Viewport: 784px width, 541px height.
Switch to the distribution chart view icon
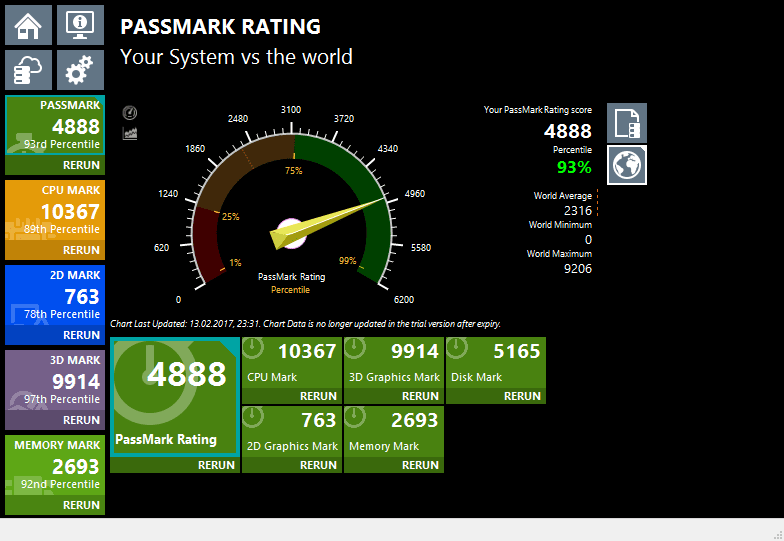[130, 134]
